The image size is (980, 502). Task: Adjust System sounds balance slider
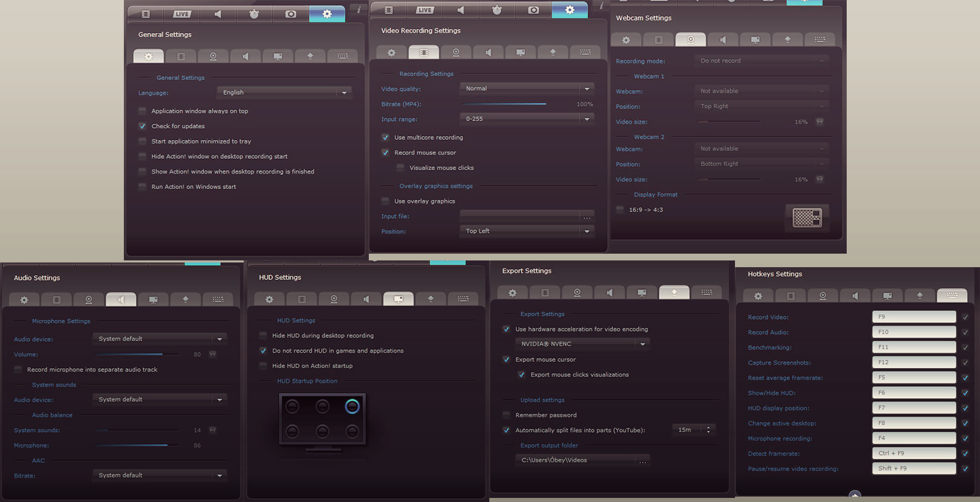(x=137, y=430)
